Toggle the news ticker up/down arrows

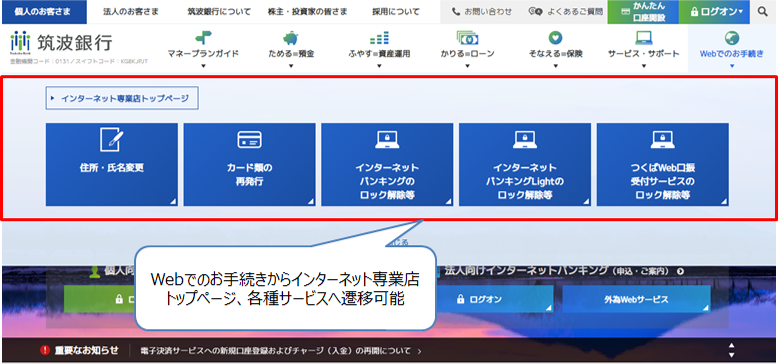coord(731,350)
